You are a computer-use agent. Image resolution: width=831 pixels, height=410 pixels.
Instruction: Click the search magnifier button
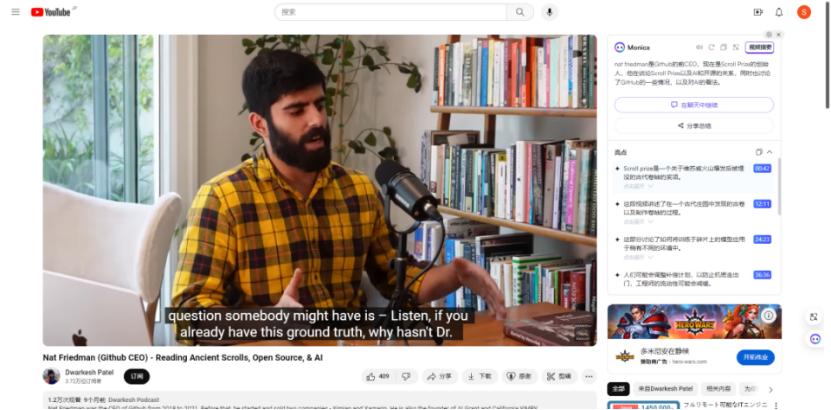pos(520,12)
